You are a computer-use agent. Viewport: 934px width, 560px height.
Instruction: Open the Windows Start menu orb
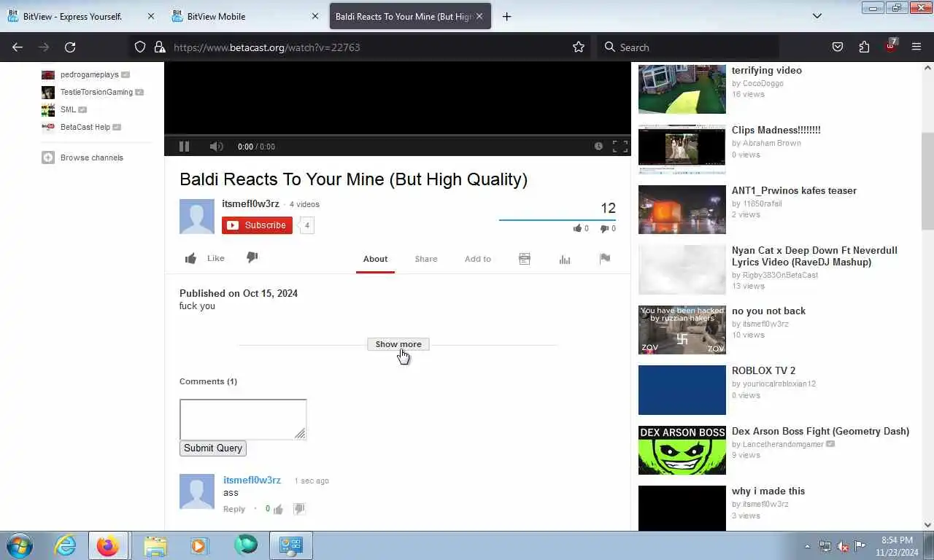coord(20,545)
